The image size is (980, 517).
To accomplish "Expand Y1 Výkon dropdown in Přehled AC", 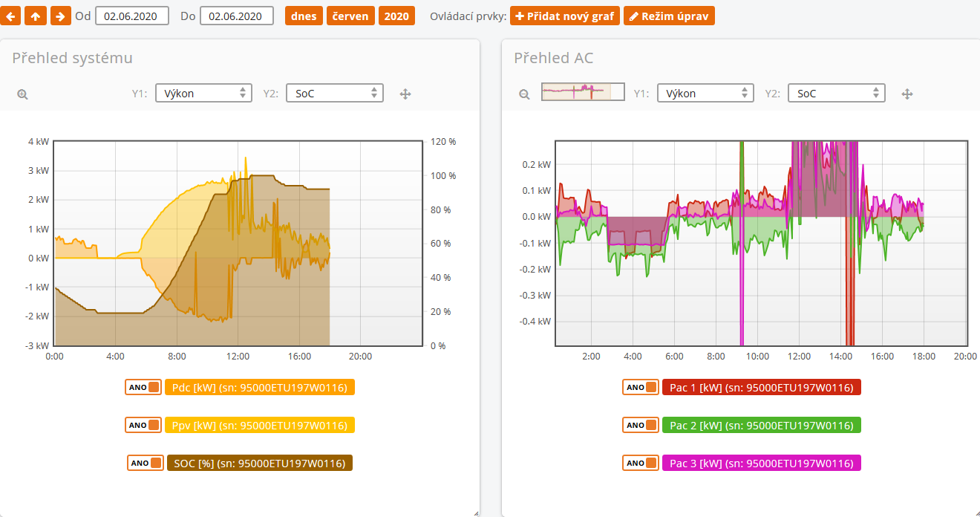I will [x=705, y=94].
